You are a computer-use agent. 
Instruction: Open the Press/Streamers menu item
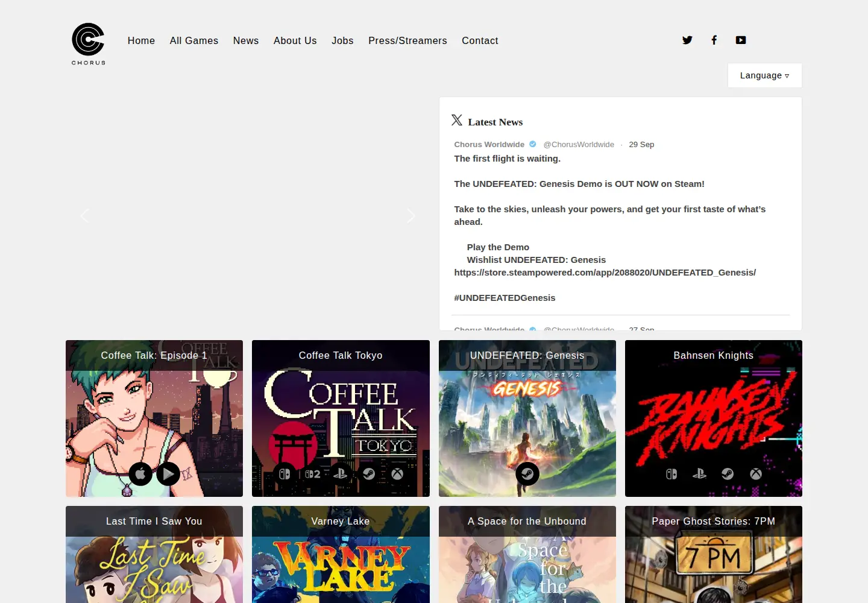(407, 40)
